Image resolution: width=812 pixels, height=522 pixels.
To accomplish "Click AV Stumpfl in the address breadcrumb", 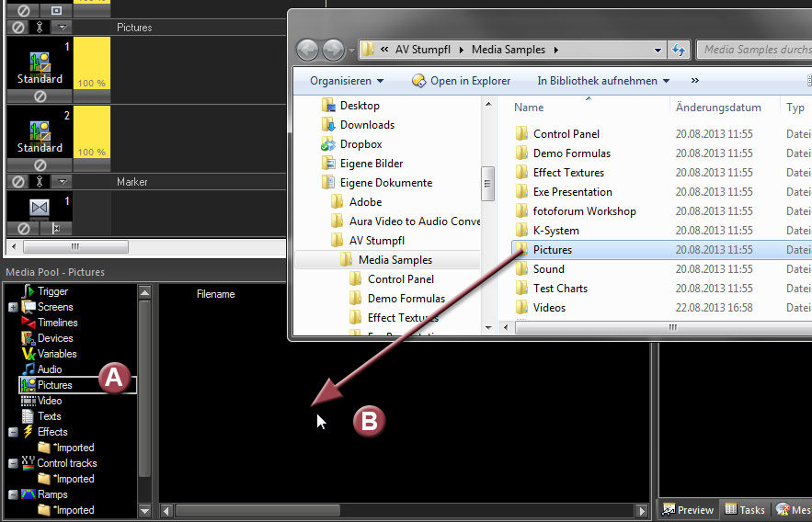I will click(423, 50).
